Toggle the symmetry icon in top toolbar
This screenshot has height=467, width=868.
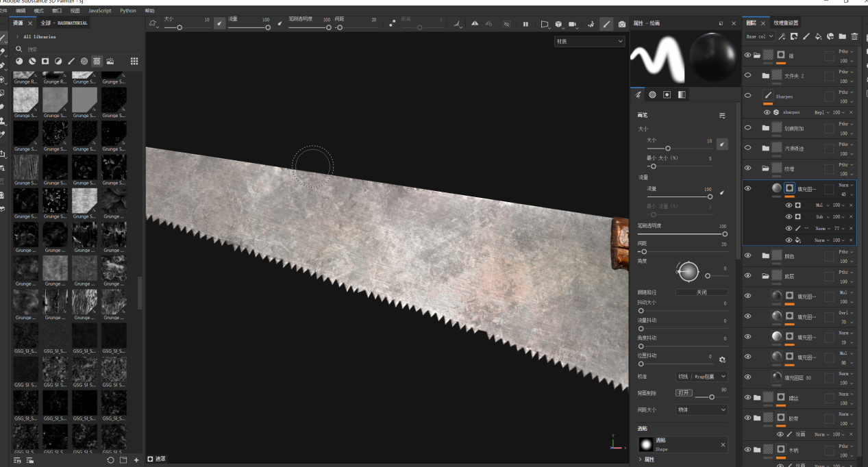pos(475,24)
